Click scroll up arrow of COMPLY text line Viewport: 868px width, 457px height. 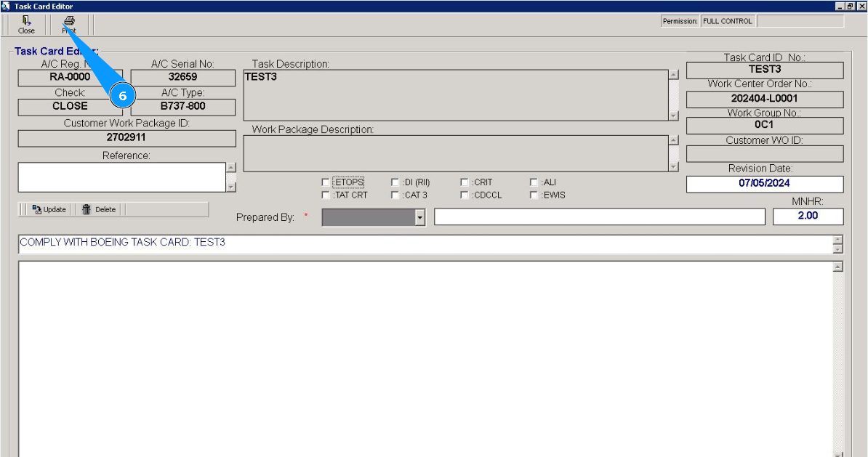pyautogui.click(x=838, y=240)
